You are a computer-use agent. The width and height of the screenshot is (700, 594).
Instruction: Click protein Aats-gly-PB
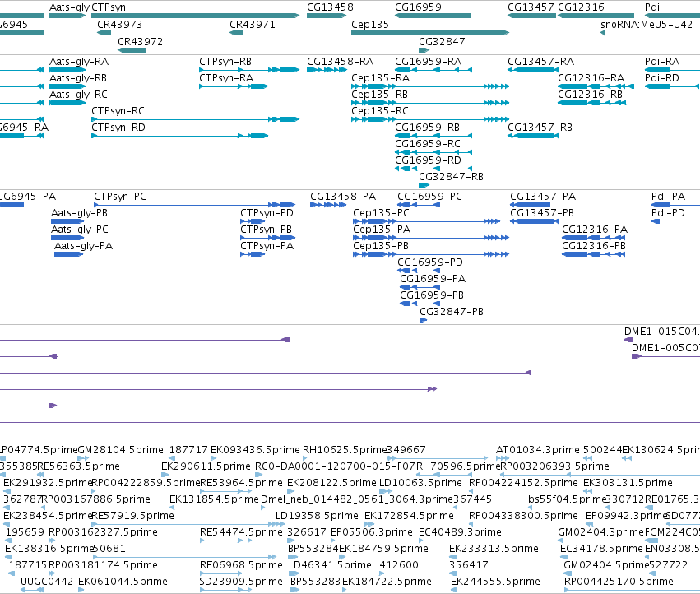click(x=67, y=221)
